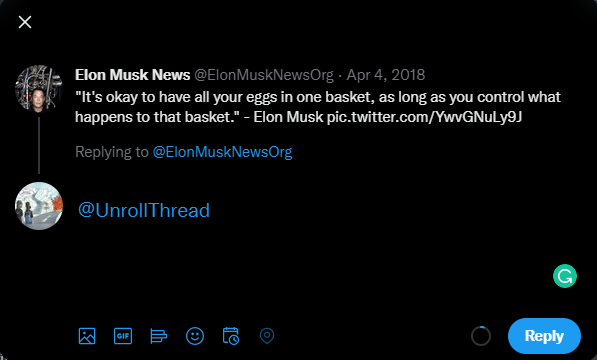
Task: Open the Grammarly green icon
Action: click(x=565, y=276)
